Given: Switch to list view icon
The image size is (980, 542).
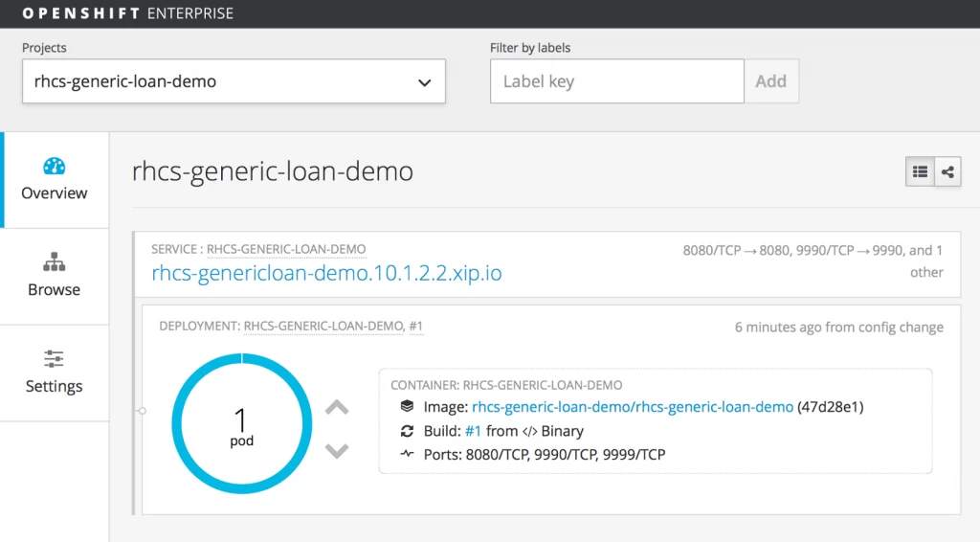Looking at the screenshot, I should [920, 171].
